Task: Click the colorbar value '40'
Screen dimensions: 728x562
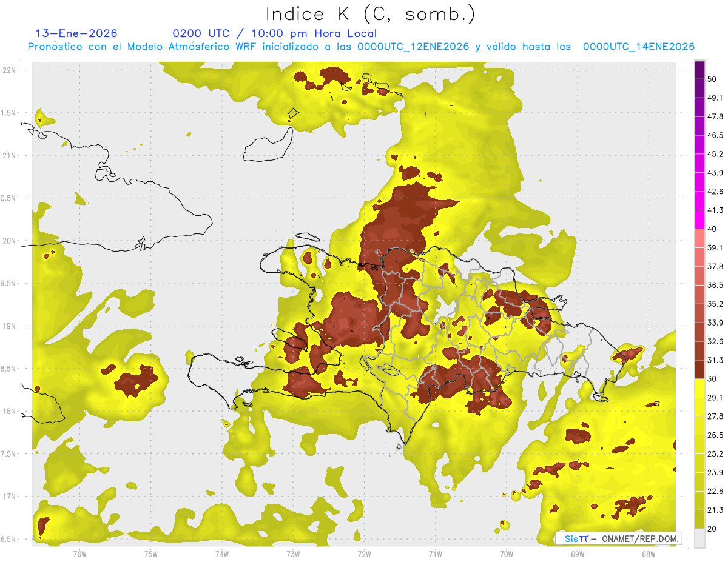Action: 712,229
